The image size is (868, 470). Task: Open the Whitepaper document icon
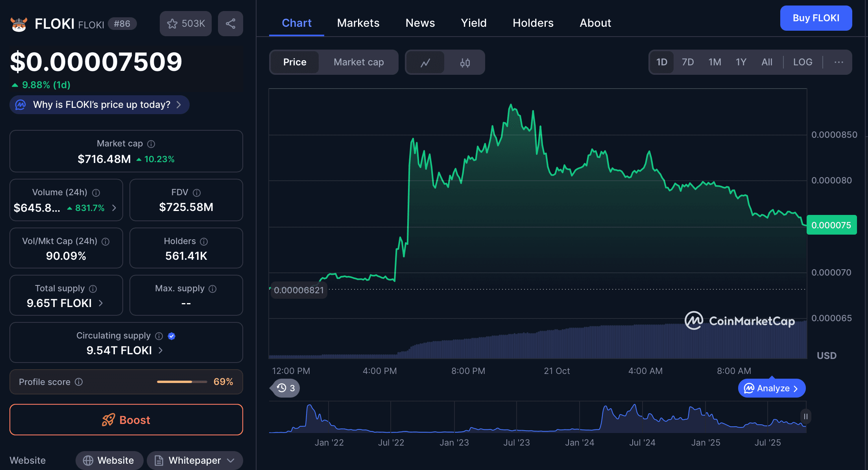(159, 460)
